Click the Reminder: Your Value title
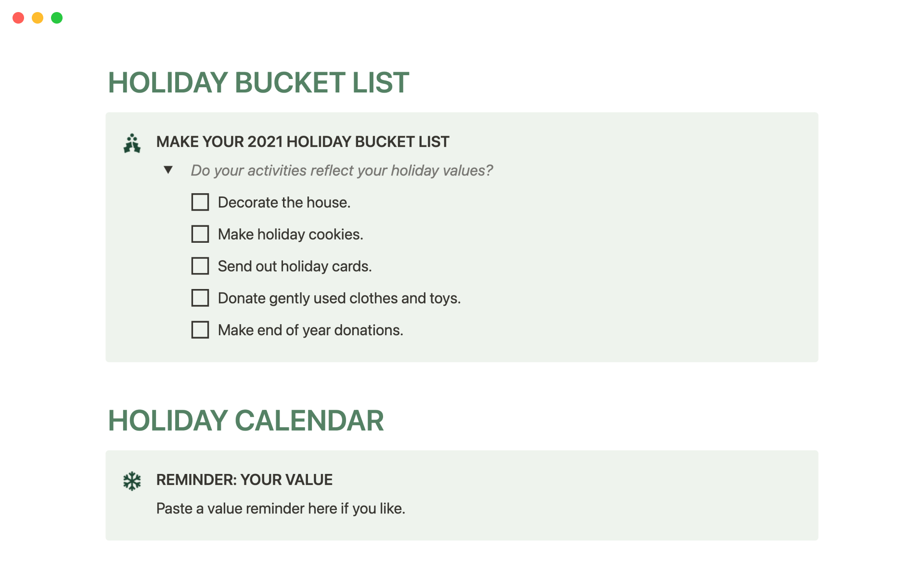The height and width of the screenshot is (578, 924). pos(244,480)
